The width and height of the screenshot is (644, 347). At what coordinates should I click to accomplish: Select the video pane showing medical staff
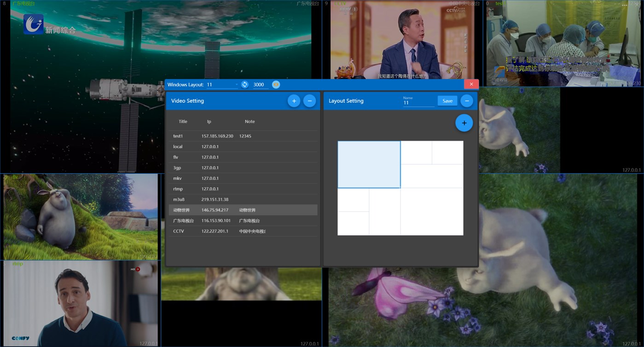tap(563, 43)
